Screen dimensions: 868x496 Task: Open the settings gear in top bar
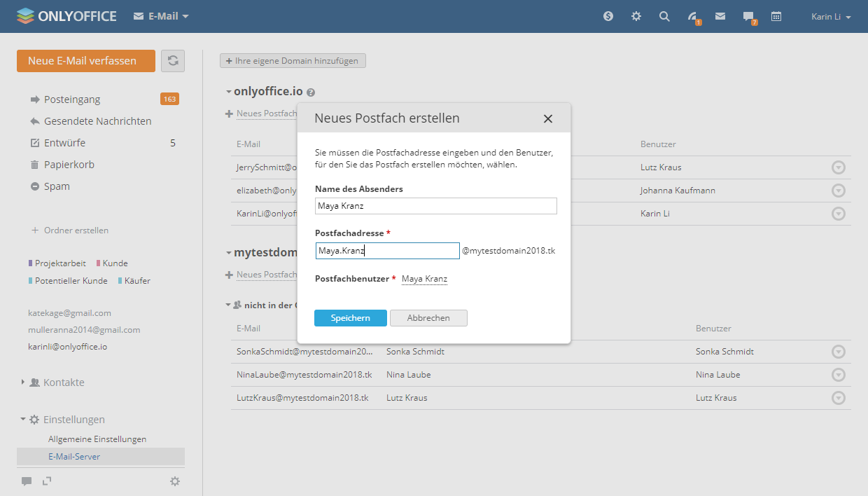pyautogui.click(x=636, y=16)
